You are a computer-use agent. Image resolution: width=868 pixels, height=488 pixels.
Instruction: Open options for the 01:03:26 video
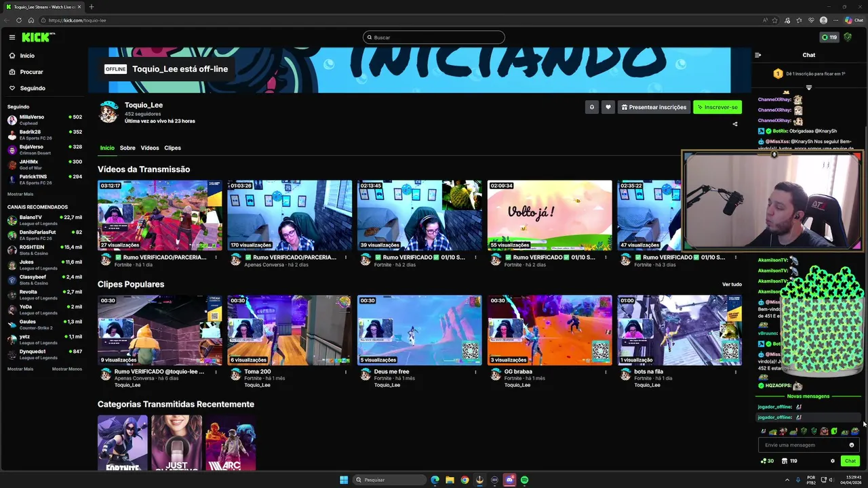click(346, 258)
